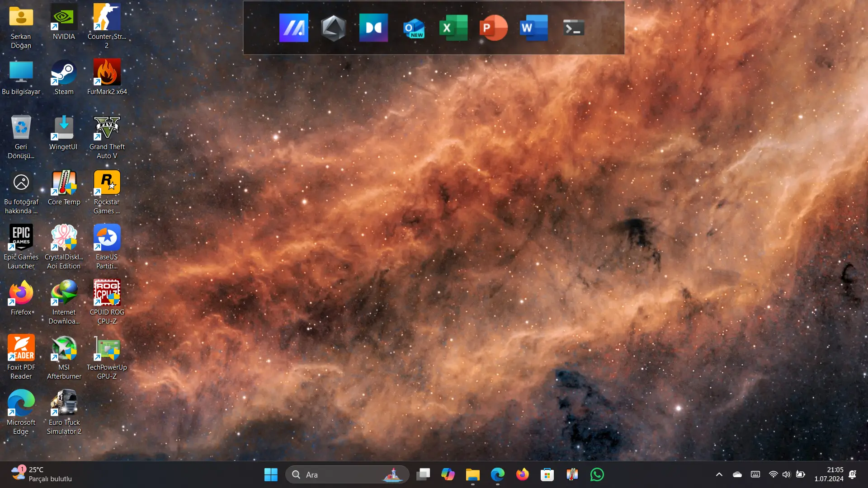Open the Serkan Doğan user folder
The image size is (868, 488).
tap(21, 27)
